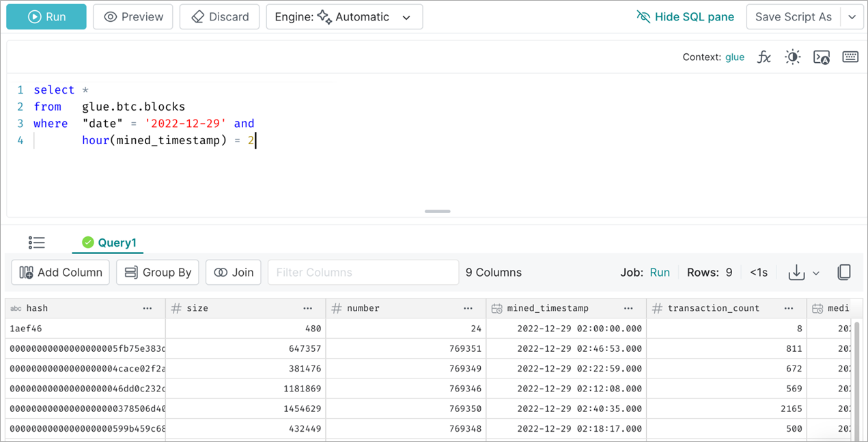This screenshot has width=868, height=442.
Task: Open the Engine: Automatic dropdown
Action: point(344,16)
